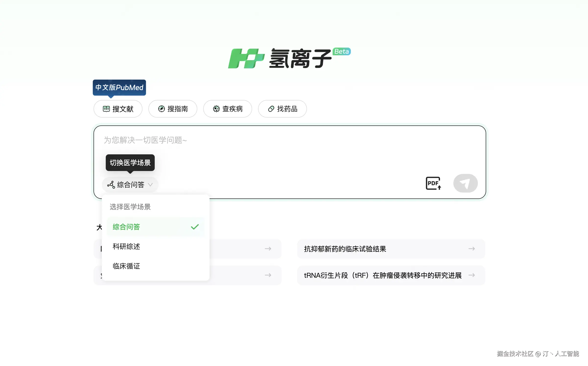Collapse the 选择医学场景 dropdown panel
Image resolution: width=588 pixels, height=366 pixels.
tap(130, 207)
